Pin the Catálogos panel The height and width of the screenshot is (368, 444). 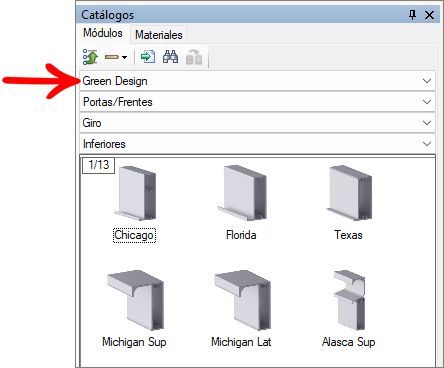click(x=412, y=15)
